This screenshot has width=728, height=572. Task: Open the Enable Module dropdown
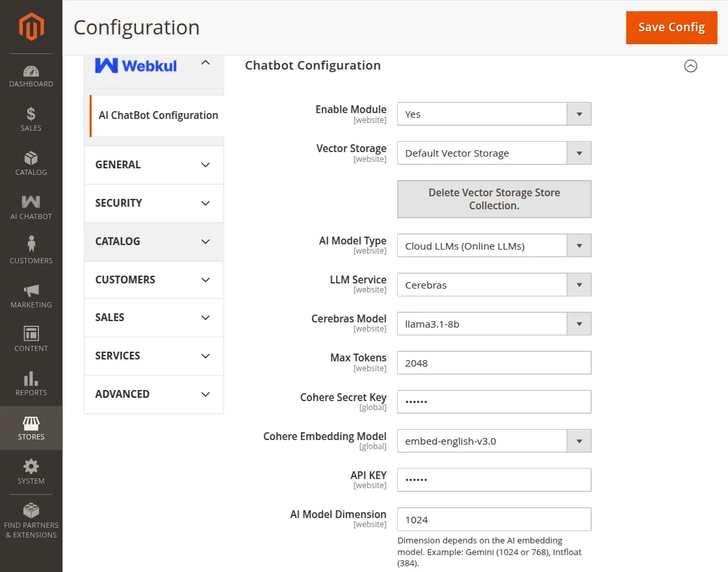click(x=494, y=114)
